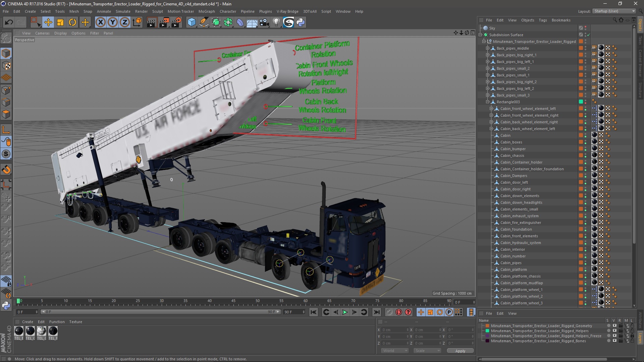Screen dimensions: 644x362
Task: Click Rectangle003 green layer color swatch
Action: click(581, 102)
